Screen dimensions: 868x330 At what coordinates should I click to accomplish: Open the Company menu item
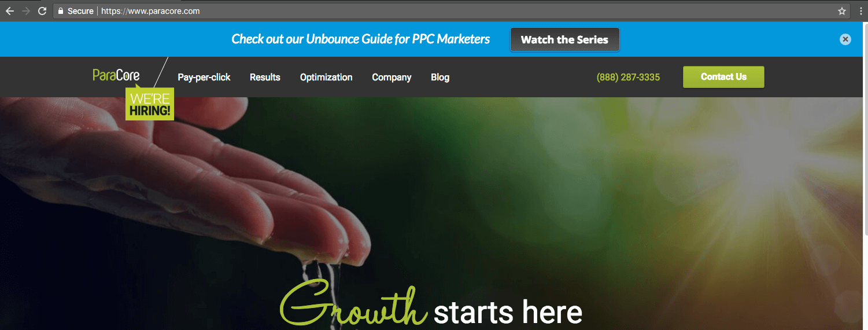click(x=391, y=77)
